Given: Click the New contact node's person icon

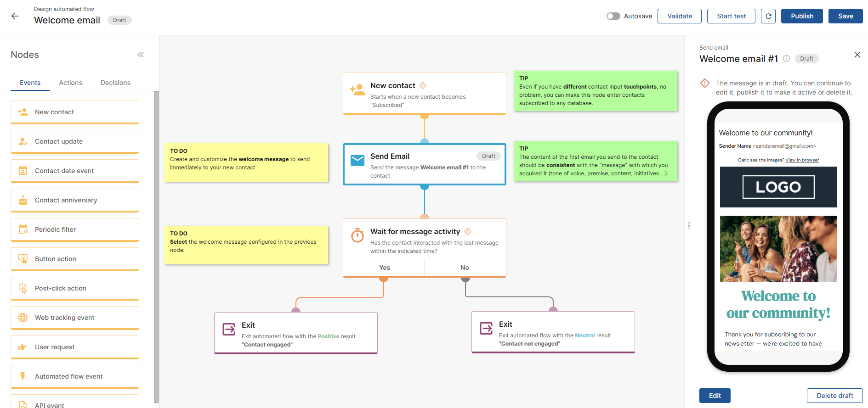Looking at the screenshot, I should point(357,90).
